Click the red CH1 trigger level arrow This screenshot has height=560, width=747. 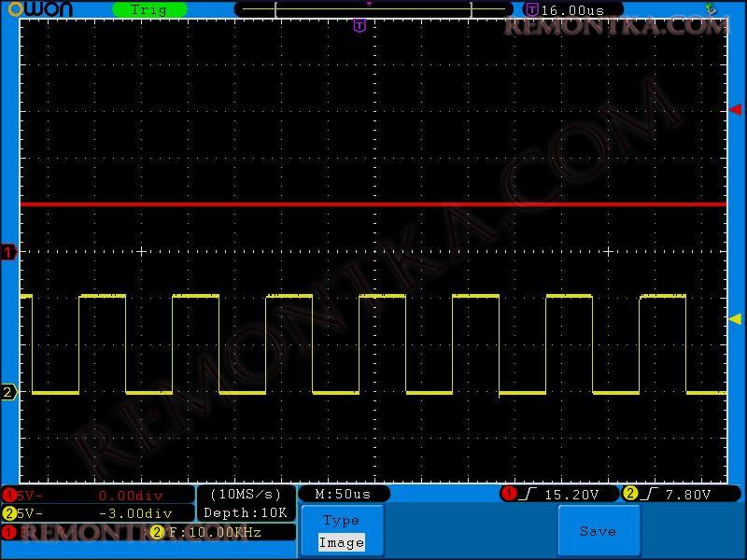[x=735, y=110]
